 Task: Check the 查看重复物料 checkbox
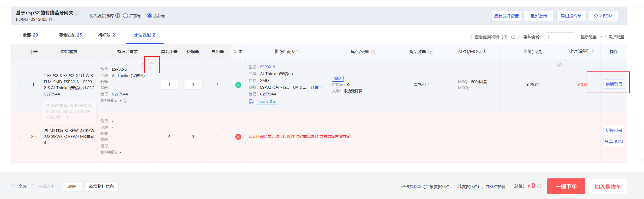coord(470,37)
